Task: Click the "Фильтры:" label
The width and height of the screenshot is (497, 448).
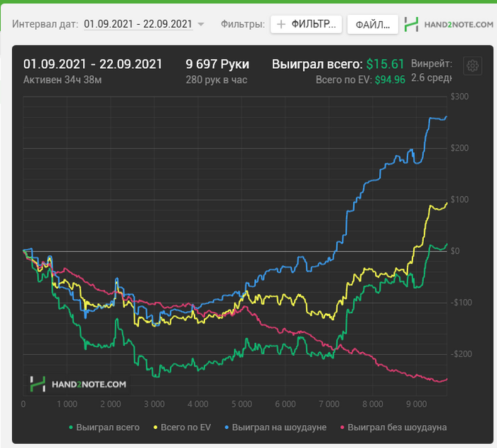Action: pyautogui.click(x=243, y=24)
